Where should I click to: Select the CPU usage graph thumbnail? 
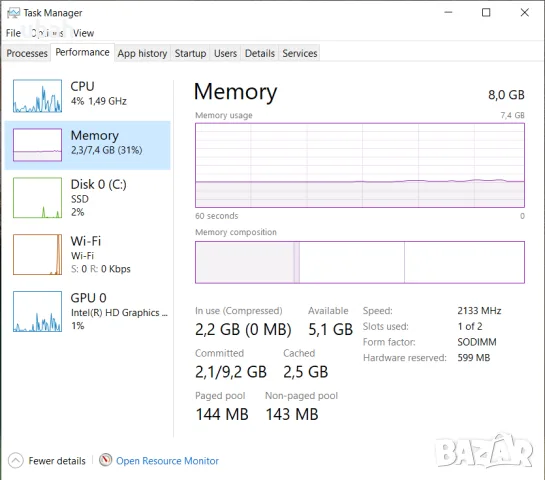pos(38,96)
